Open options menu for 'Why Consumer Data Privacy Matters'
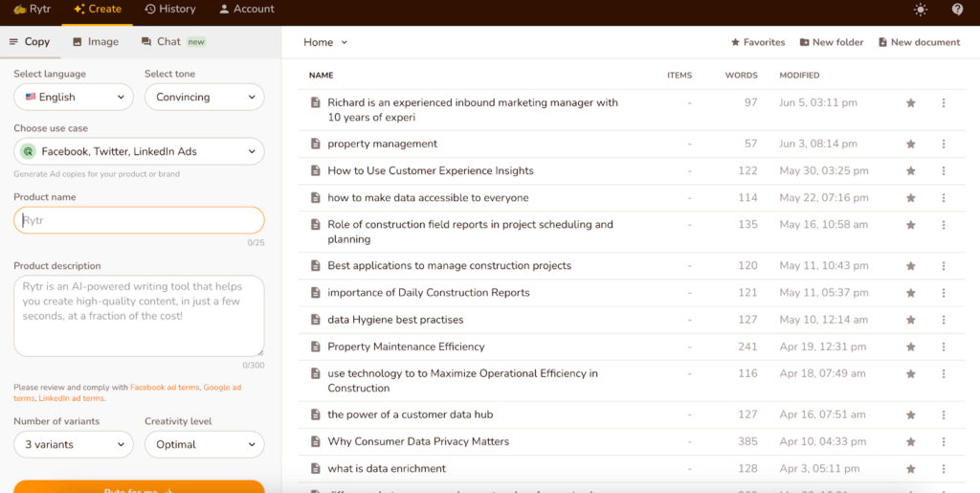Screen dimensions: 980x493 [x=943, y=442]
